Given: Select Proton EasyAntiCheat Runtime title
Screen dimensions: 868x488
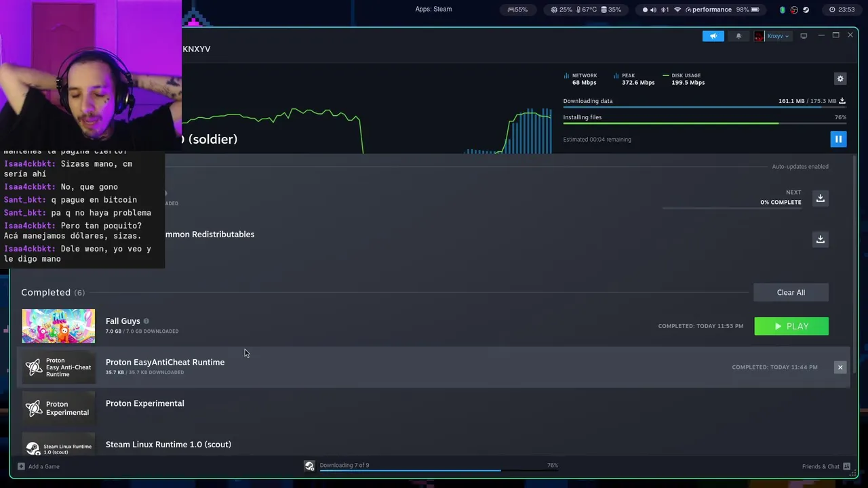Looking at the screenshot, I should click(165, 363).
